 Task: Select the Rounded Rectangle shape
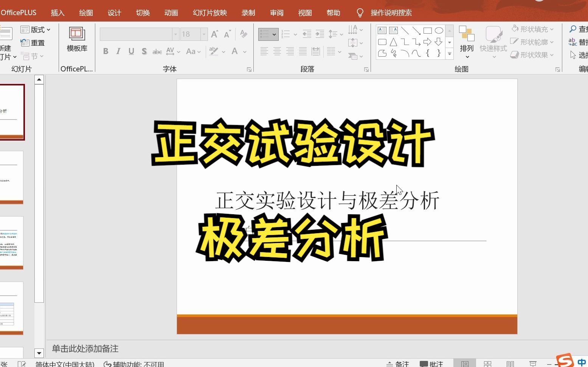pos(382,42)
